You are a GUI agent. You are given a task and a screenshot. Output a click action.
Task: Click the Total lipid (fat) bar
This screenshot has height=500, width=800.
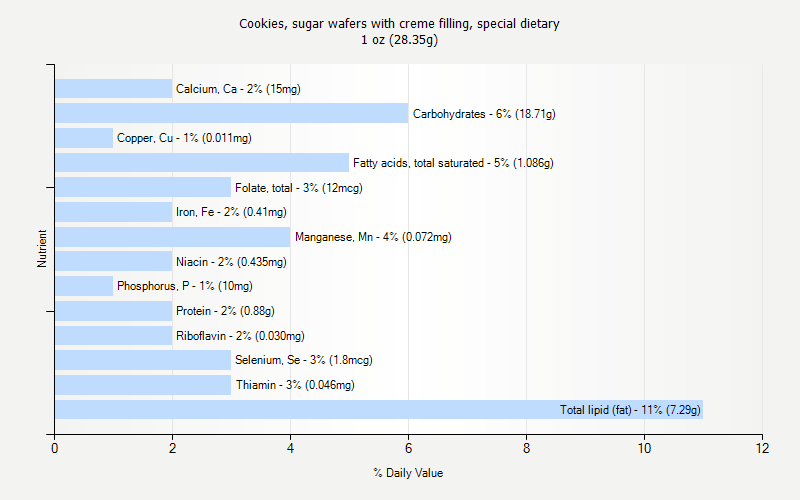click(x=378, y=409)
